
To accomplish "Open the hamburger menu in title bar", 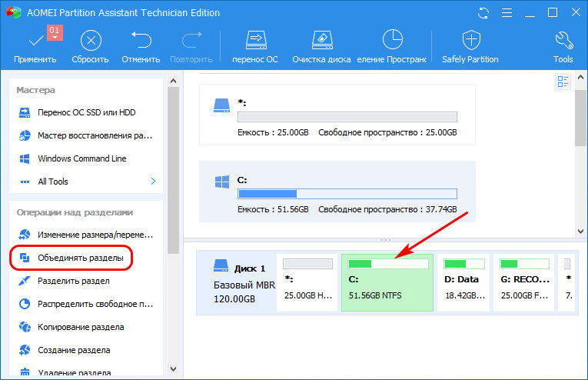I will (x=507, y=13).
